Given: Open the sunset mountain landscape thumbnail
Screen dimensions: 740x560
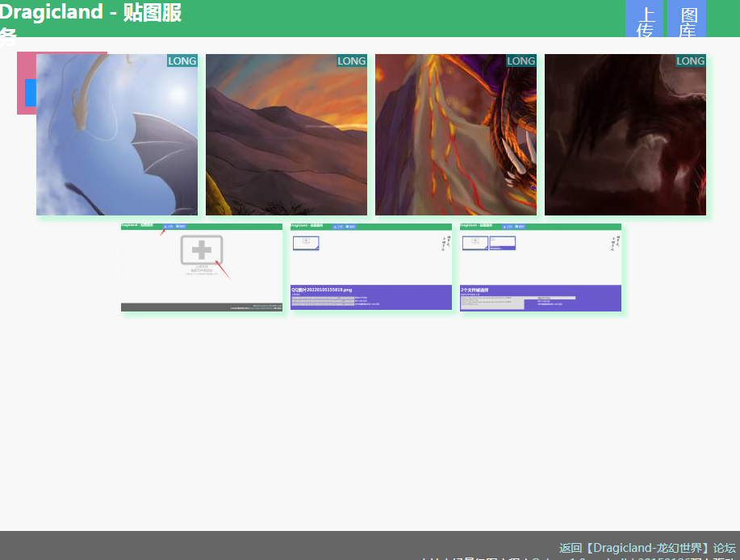Looking at the screenshot, I should click(286, 135).
